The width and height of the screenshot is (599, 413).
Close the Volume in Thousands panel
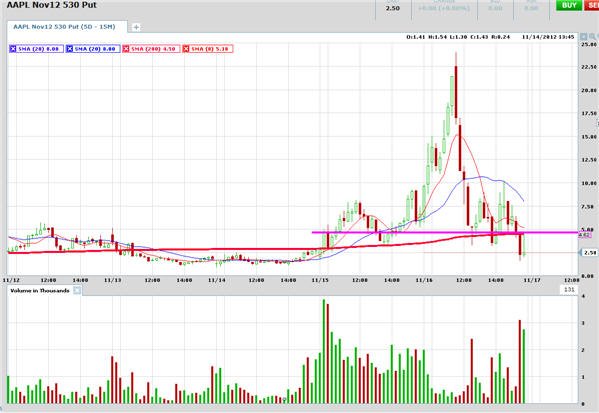pyautogui.click(x=77, y=290)
